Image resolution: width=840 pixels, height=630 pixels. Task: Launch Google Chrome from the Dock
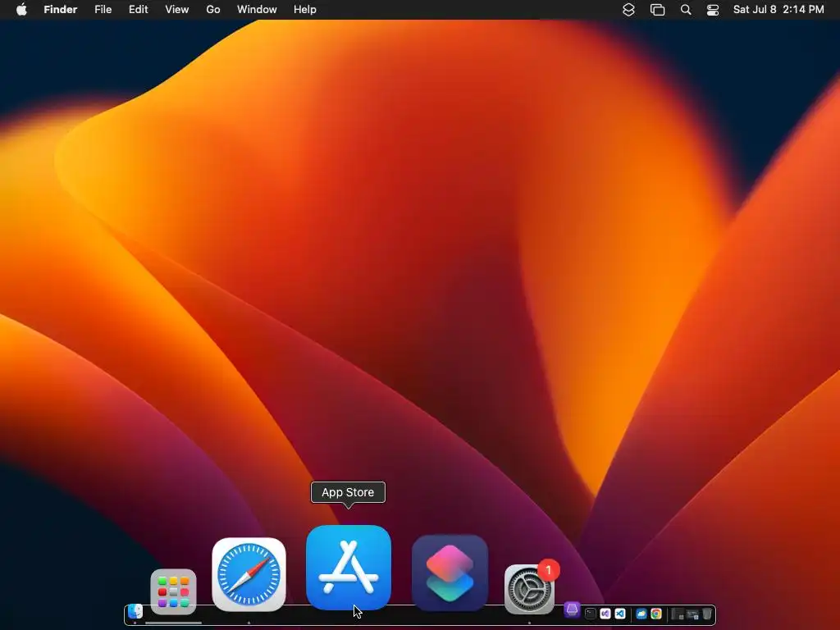point(656,614)
